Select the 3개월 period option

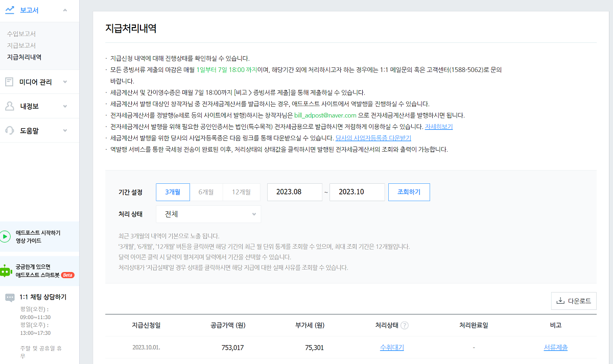tap(173, 192)
